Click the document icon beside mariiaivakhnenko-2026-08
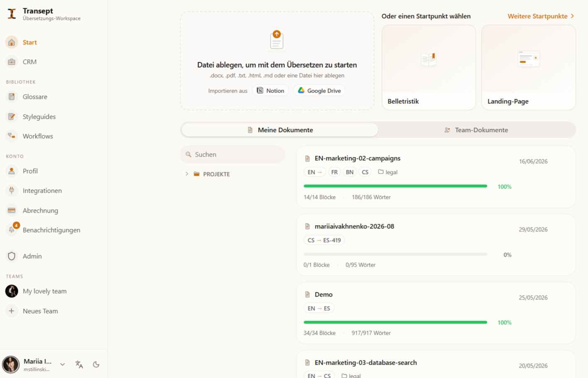This screenshot has width=588, height=378. 307,227
